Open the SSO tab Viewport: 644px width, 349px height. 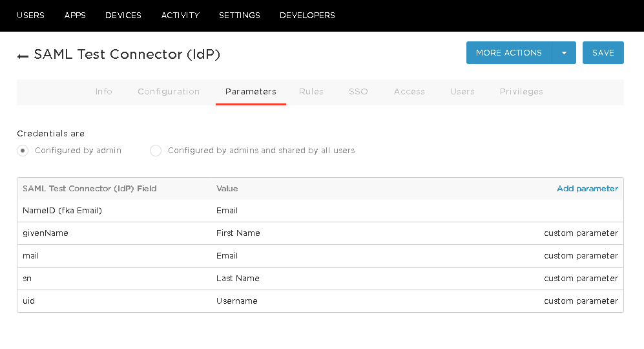pyautogui.click(x=358, y=92)
